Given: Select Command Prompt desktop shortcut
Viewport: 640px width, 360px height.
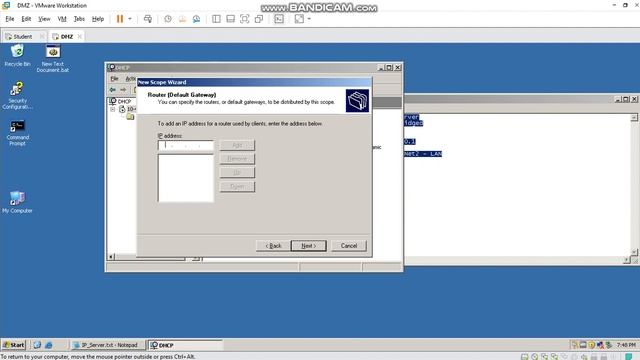Looking at the screenshot, I should point(18,132).
